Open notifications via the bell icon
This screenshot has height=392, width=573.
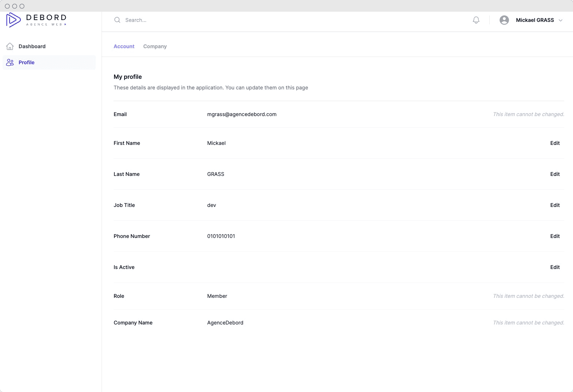tap(476, 20)
